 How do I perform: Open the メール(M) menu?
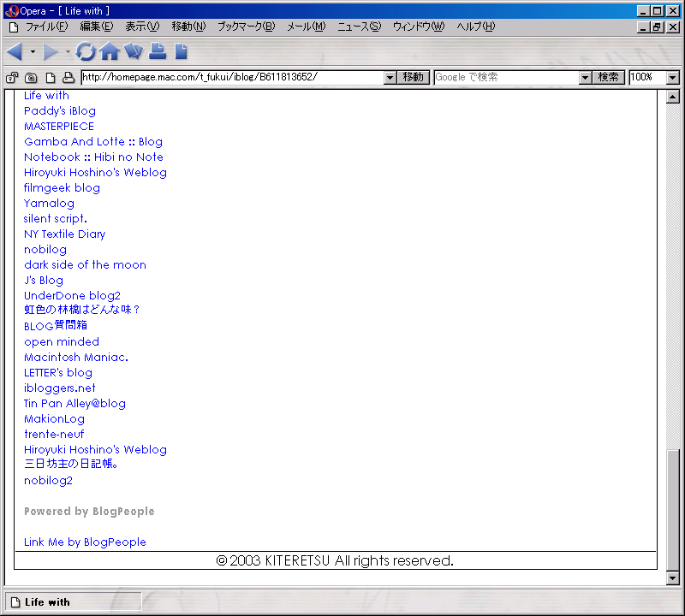point(307,27)
